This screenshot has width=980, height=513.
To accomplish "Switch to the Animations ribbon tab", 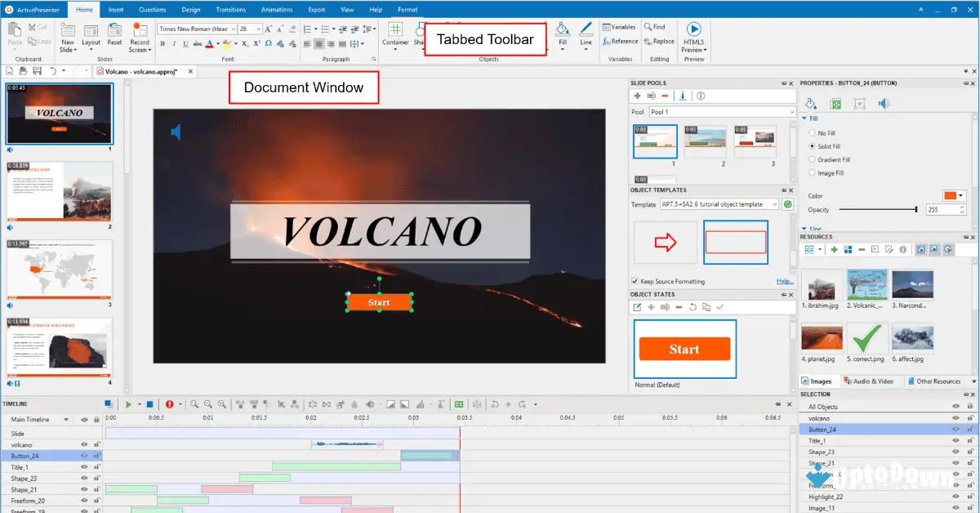I will pyautogui.click(x=277, y=9).
